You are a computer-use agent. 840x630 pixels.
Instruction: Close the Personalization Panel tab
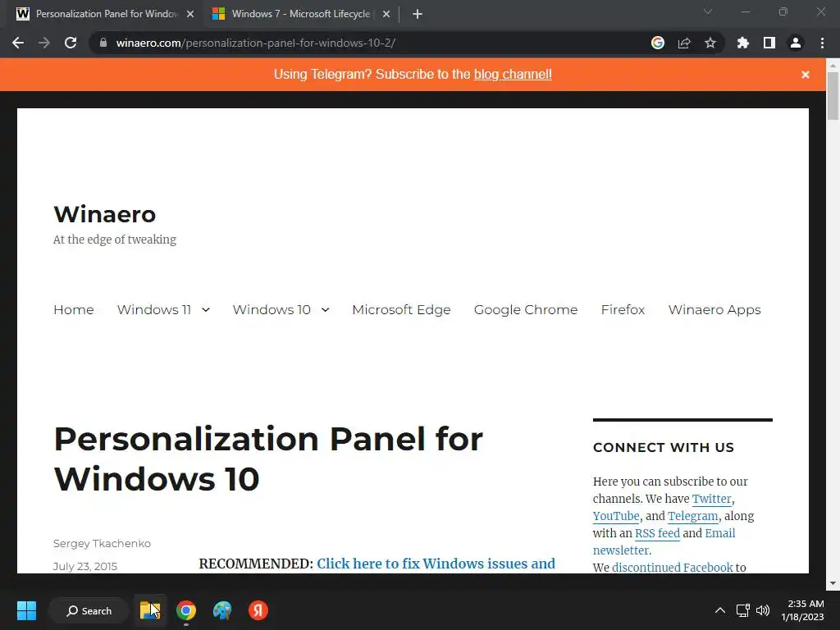click(x=190, y=14)
